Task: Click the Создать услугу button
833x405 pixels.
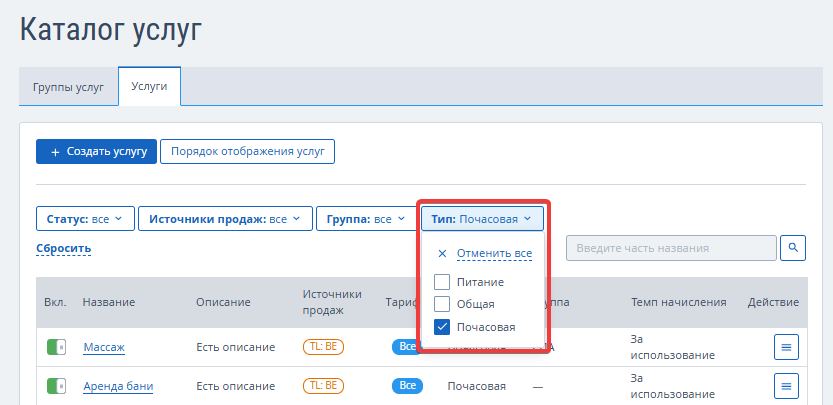Action: [96, 151]
